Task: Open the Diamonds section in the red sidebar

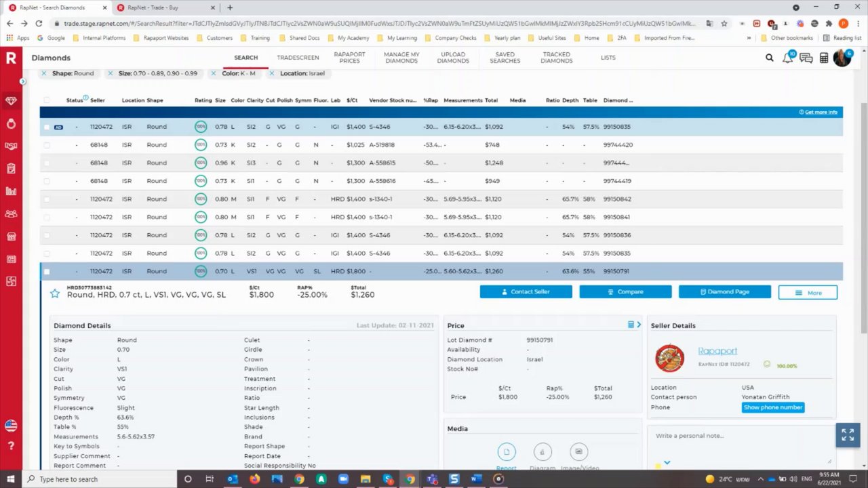Action: coord(11,100)
